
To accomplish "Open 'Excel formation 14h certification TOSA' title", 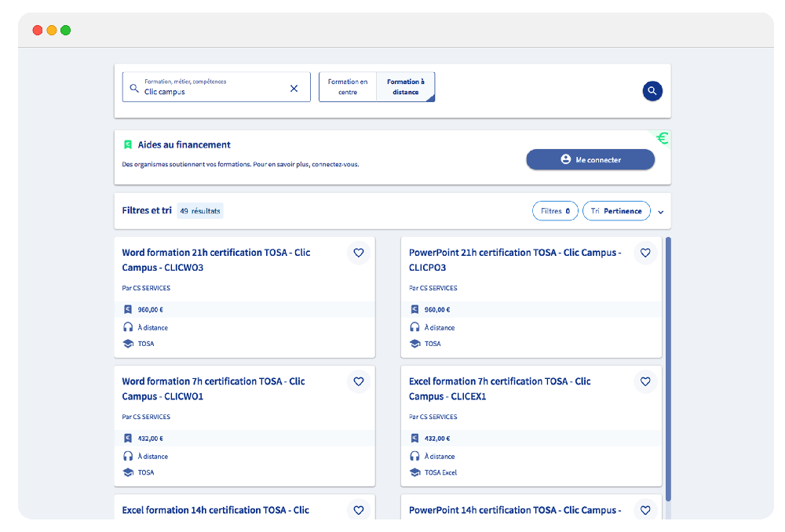I will [216, 510].
